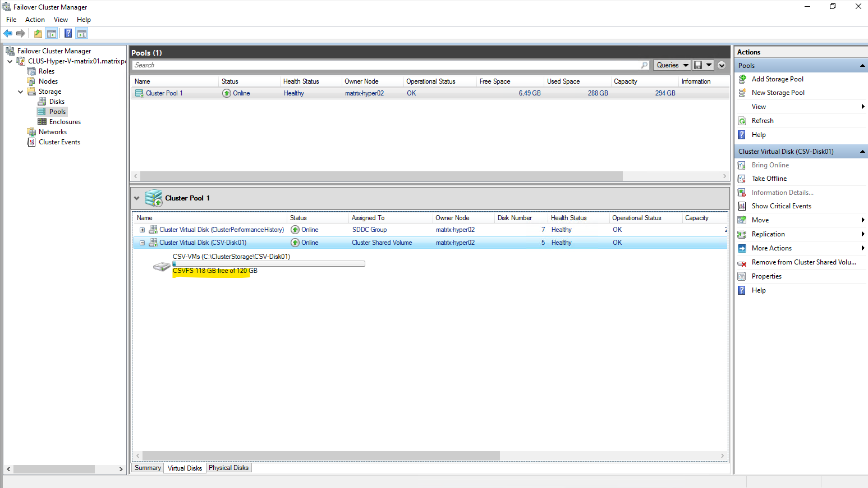868x488 pixels.
Task: Open the Action menu
Action: click(35, 20)
